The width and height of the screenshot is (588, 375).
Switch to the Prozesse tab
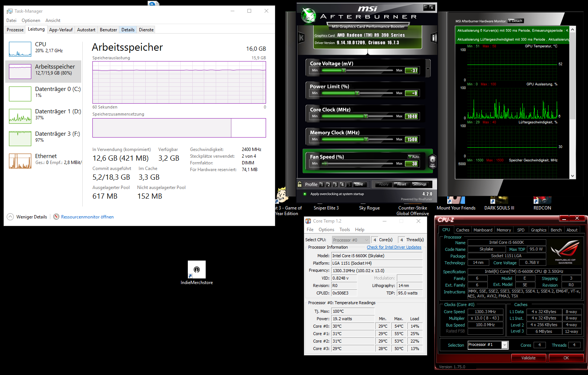pyautogui.click(x=15, y=30)
